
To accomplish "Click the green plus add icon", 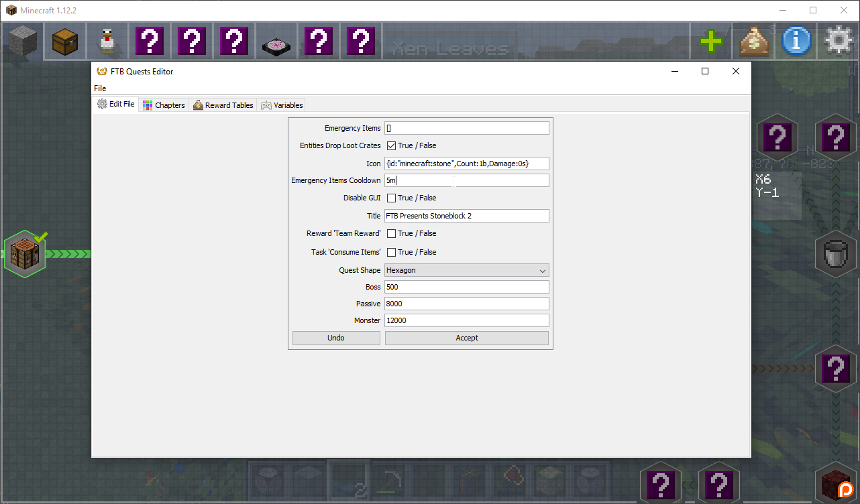I will 711,42.
